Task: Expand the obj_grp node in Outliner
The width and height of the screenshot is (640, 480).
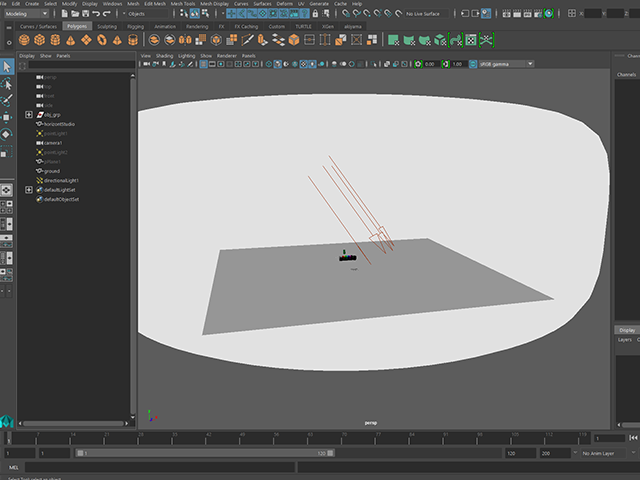Action: coord(29,115)
